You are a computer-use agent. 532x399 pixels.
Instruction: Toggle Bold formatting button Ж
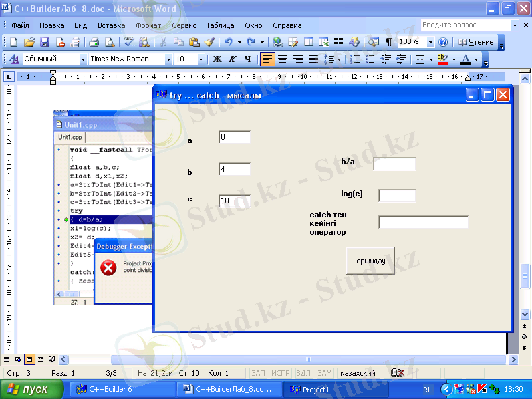point(217,59)
